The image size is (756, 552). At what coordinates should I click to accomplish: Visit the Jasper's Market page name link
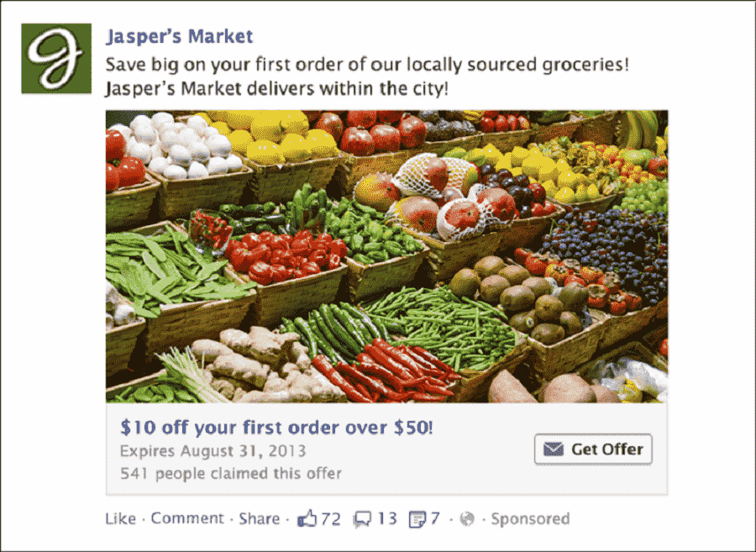tap(180, 37)
